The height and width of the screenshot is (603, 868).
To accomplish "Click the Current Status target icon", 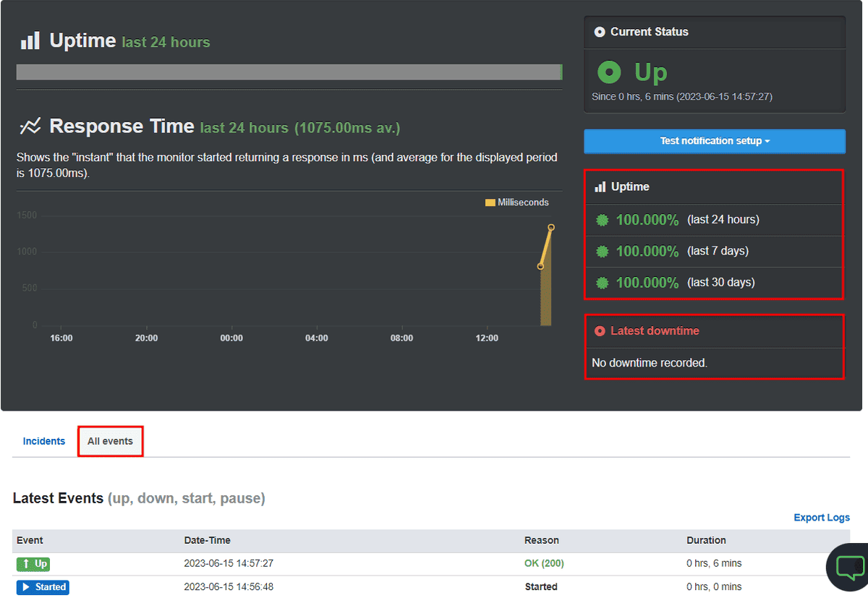I will pos(600,32).
